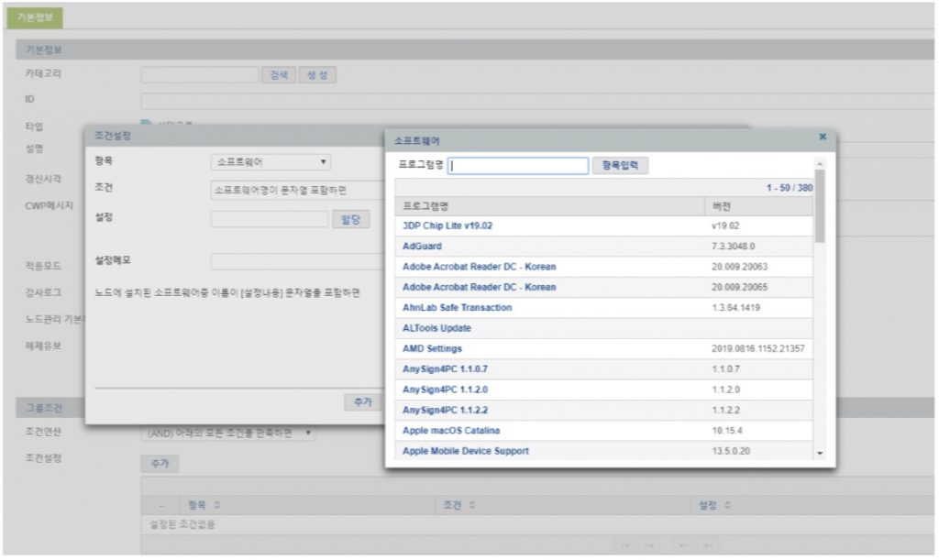Image resolution: width=939 pixels, height=560 pixels.
Task: Expand the 조건연산 (AND) dropdown
Action: tap(229, 434)
